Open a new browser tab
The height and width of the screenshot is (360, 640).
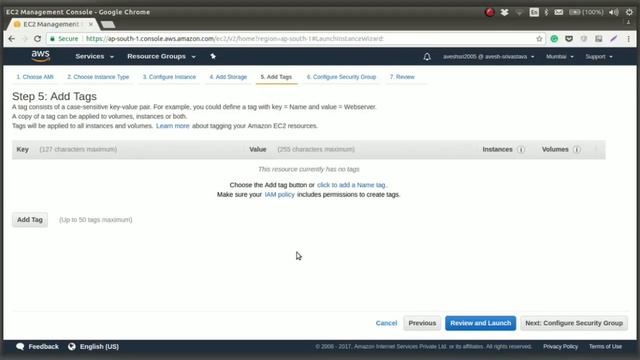pyautogui.click(x=108, y=25)
